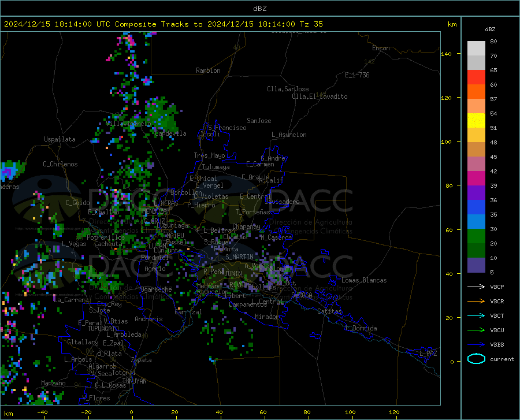Click the 'L_PAZ' map label
Image resolution: width=520 pixels, height=420 pixels.
(x=428, y=354)
